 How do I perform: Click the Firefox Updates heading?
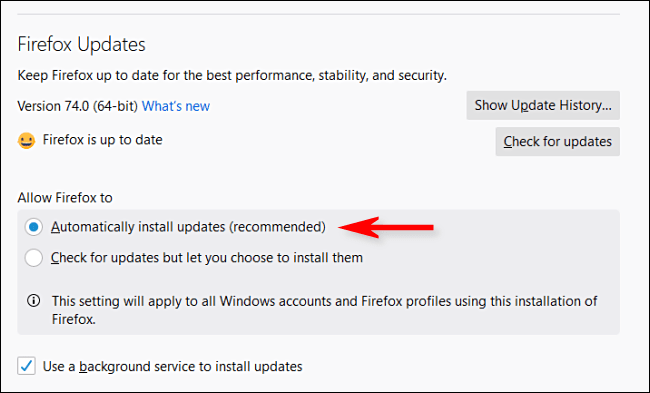pyautogui.click(x=81, y=44)
